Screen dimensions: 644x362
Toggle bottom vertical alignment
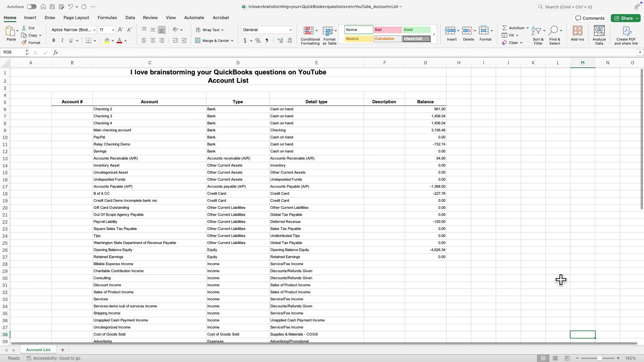162,30
